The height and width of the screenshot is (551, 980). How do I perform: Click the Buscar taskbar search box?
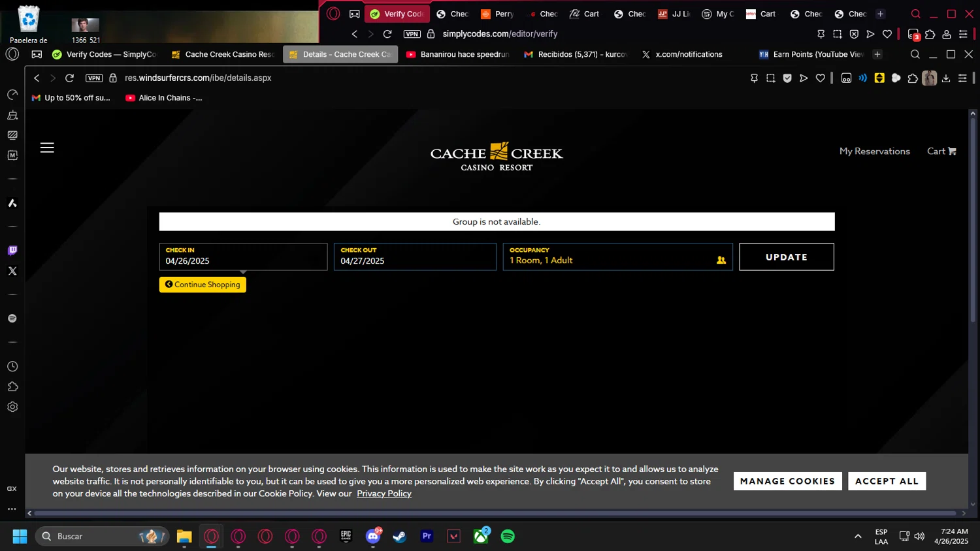pyautogui.click(x=102, y=537)
